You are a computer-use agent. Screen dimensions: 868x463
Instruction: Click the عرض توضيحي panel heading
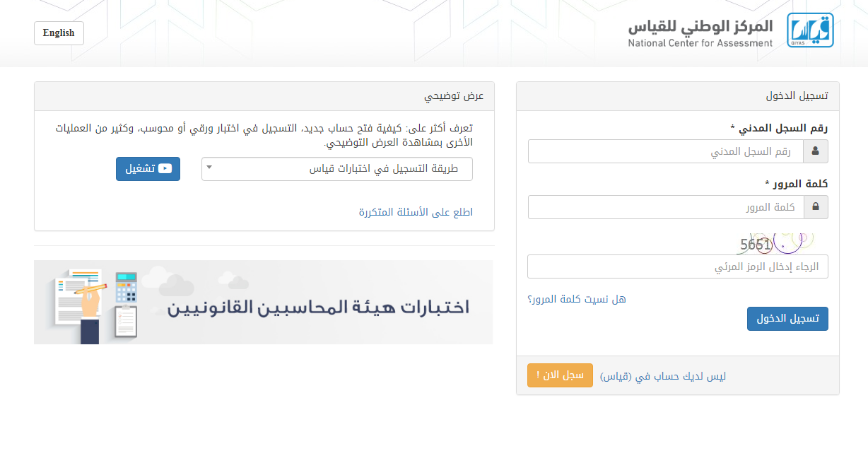454,96
